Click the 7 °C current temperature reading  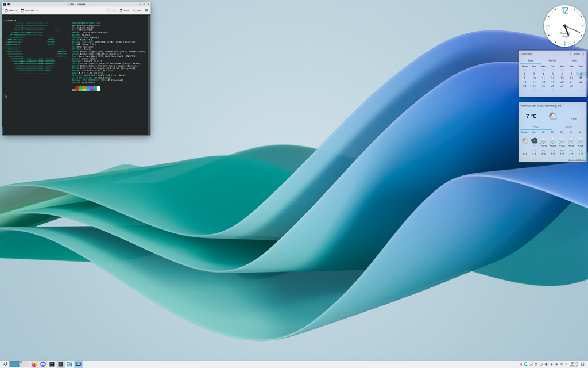coord(531,116)
